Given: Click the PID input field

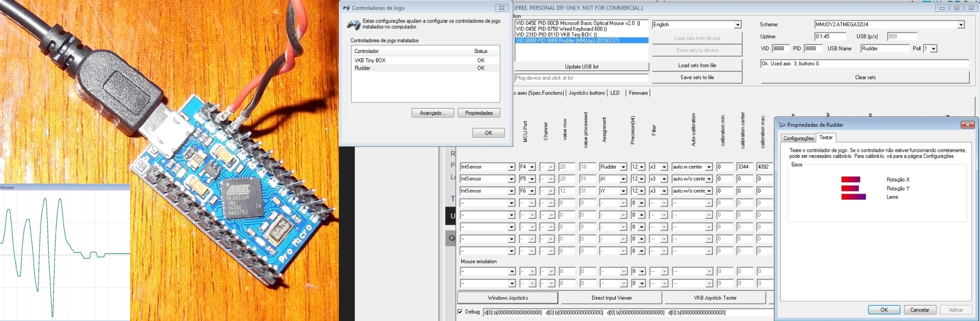Looking at the screenshot, I should point(813,49).
